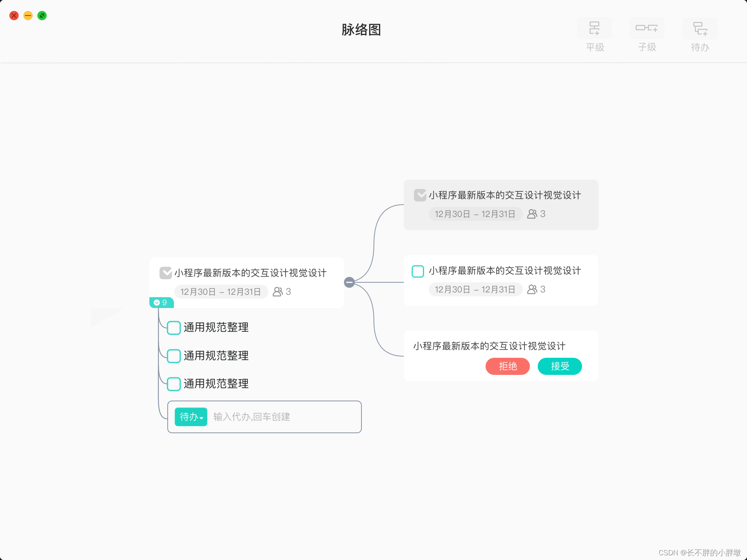Collapse branches with the round minus connector
The height and width of the screenshot is (560, 747).
[349, 282]
